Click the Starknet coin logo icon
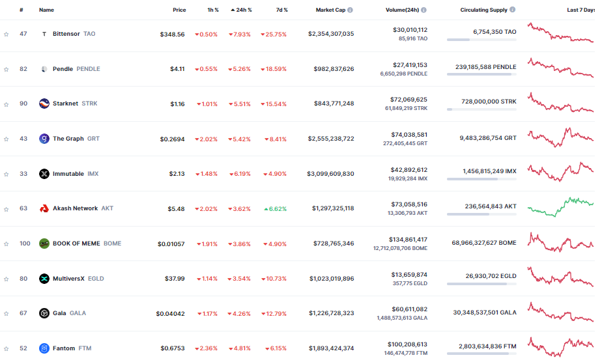 pyautogui.click(x=44, y=104)
